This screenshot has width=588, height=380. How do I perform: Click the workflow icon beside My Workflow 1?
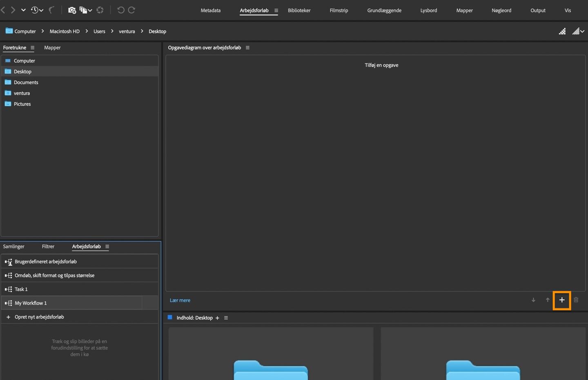(8, 303)
